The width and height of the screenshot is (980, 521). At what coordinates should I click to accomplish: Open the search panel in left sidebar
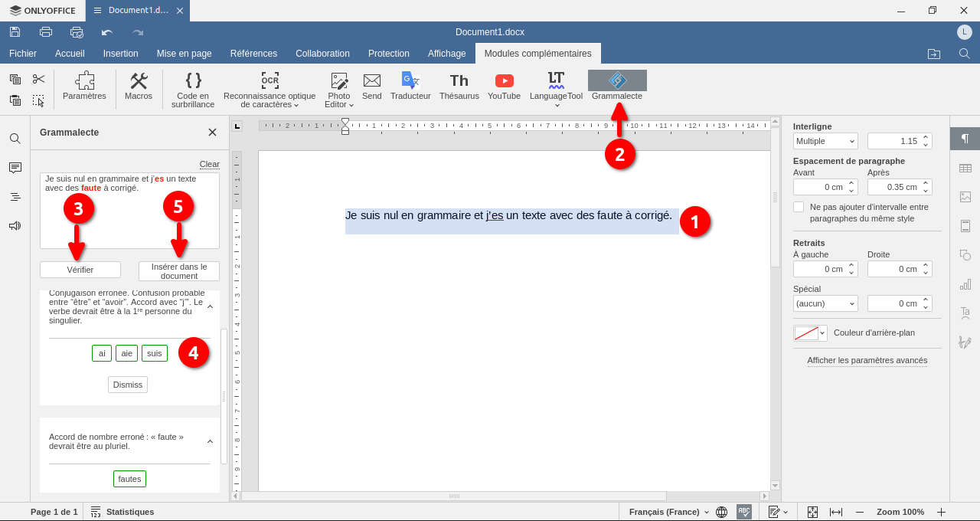tap(15, 139)
